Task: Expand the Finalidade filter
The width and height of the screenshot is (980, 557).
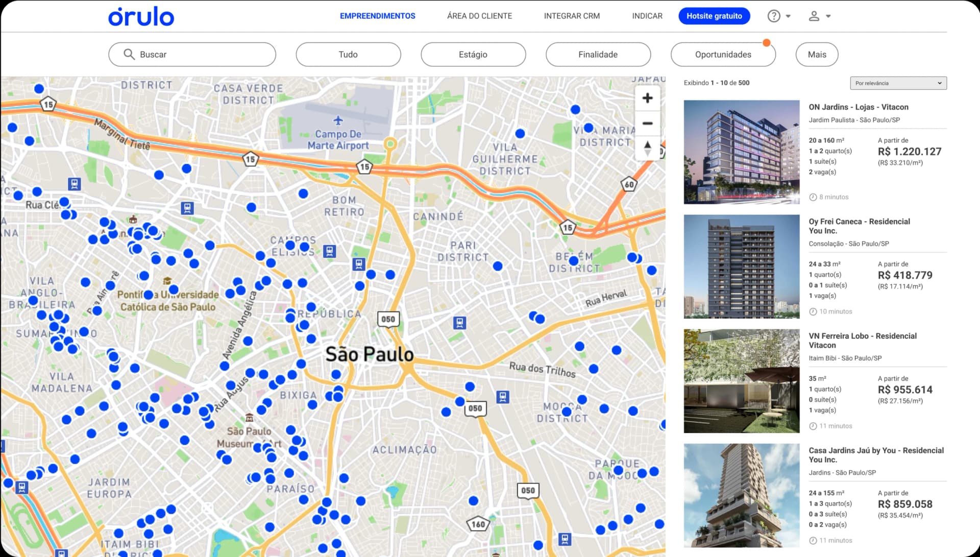Action: (598, 54)
